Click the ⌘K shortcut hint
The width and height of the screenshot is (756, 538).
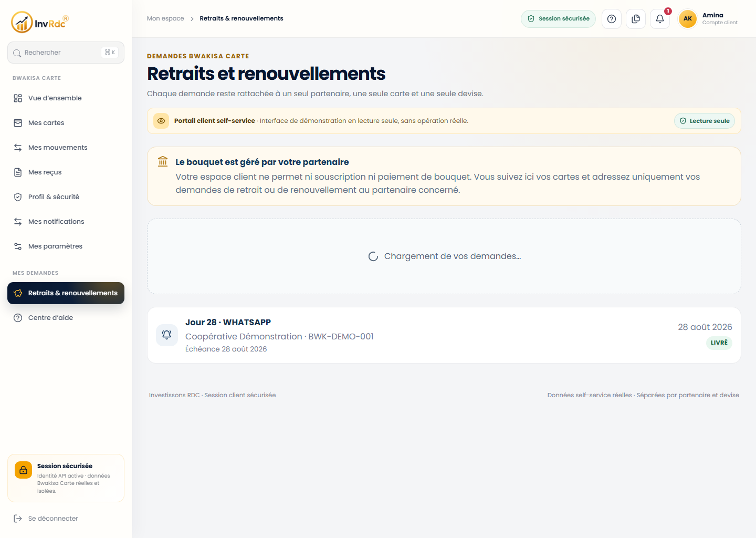point(110,53)
